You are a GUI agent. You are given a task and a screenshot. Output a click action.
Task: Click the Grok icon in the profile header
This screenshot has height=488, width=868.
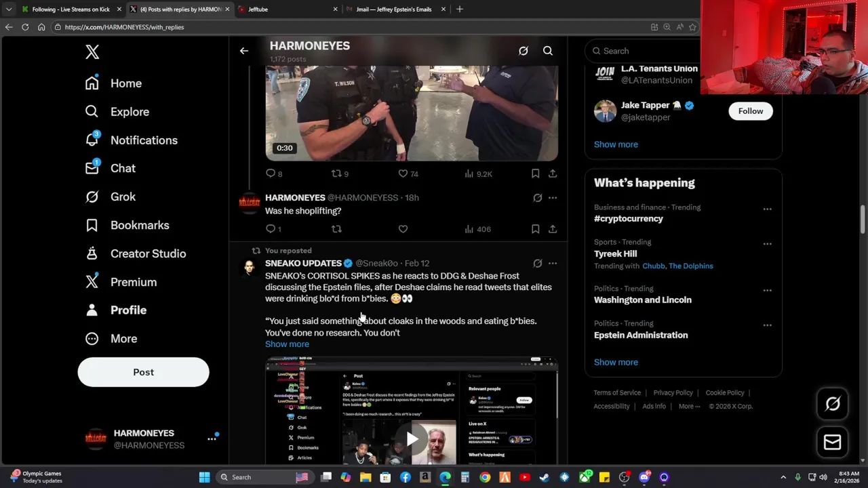coord(524,51)
